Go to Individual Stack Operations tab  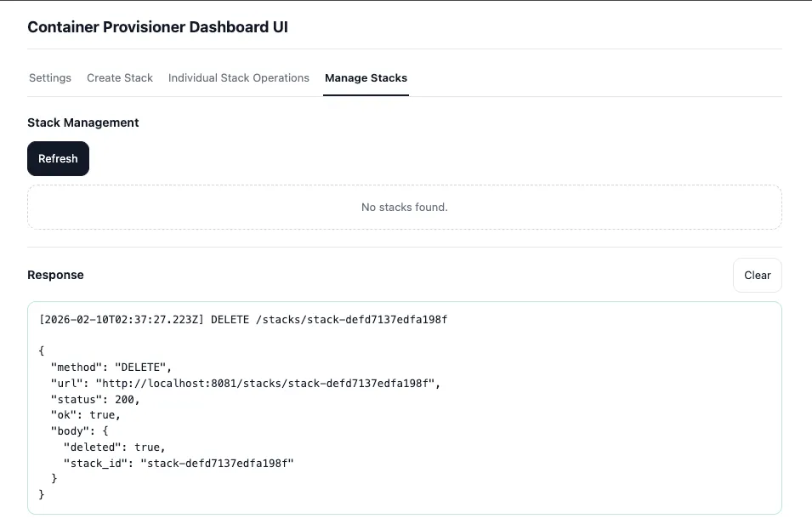point(239,77)
